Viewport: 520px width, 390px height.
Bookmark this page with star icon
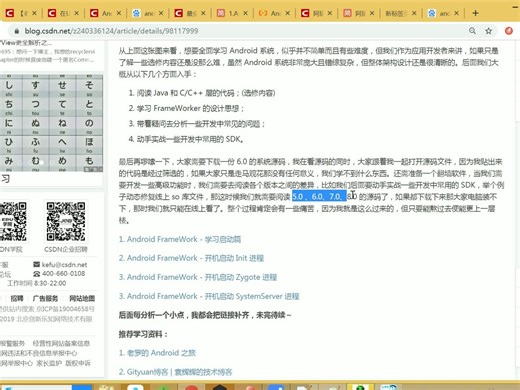coord(489,31)
